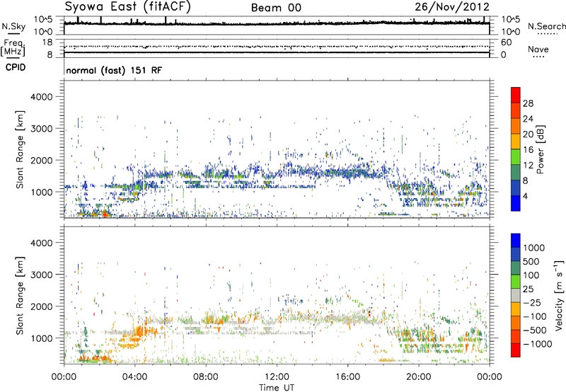Click the '18' frequency axis tick
566x392 pixels.
pyautogui.click(x=47, y=42)
